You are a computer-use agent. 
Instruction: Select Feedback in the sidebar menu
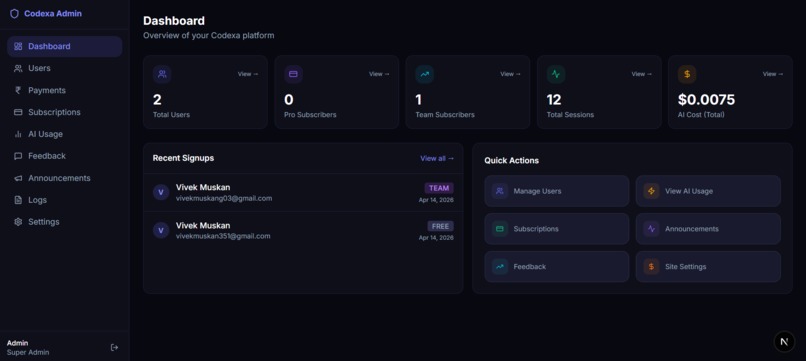pyautogui.click(x=65, y=156)
